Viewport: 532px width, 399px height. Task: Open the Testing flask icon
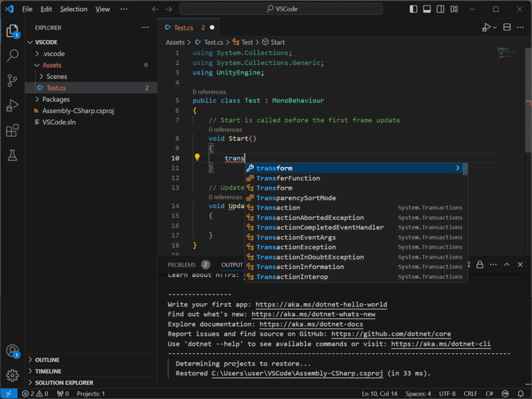pos(12,156)
